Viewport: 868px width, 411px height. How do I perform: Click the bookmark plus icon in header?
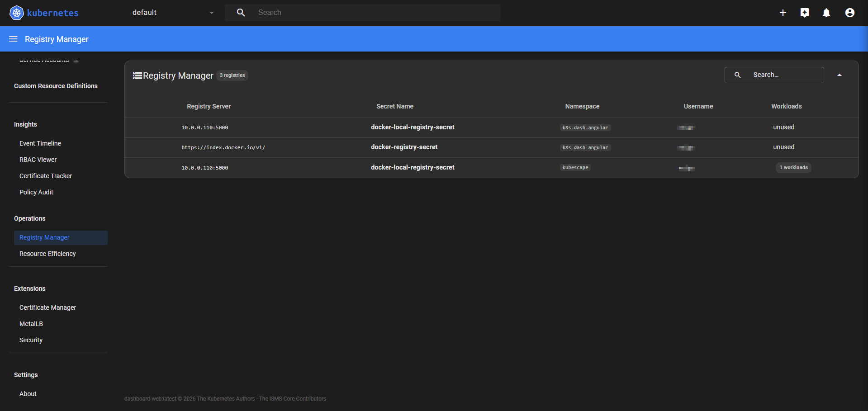(805, 13)
